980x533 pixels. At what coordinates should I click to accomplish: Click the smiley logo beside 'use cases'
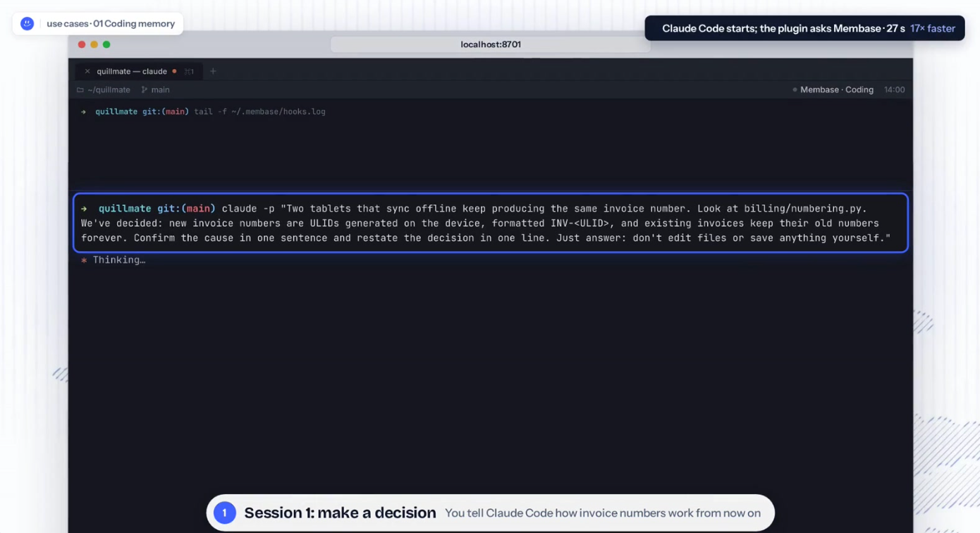click(x=27, y=24)
